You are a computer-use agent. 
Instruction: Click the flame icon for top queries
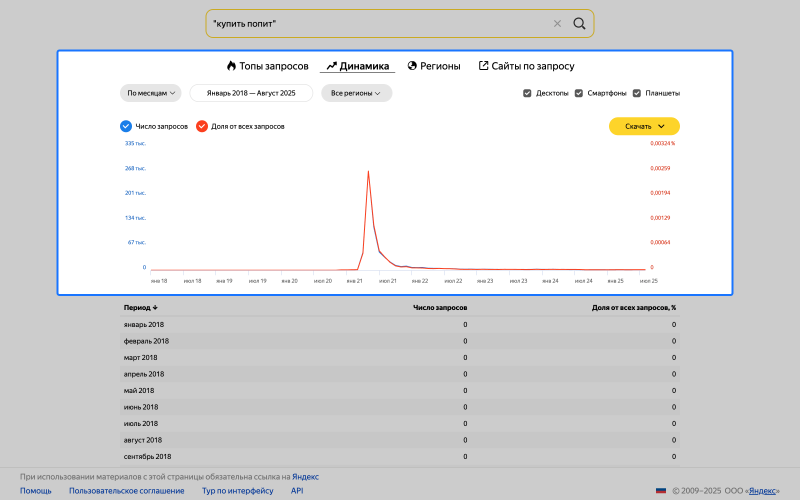point(231,66)
